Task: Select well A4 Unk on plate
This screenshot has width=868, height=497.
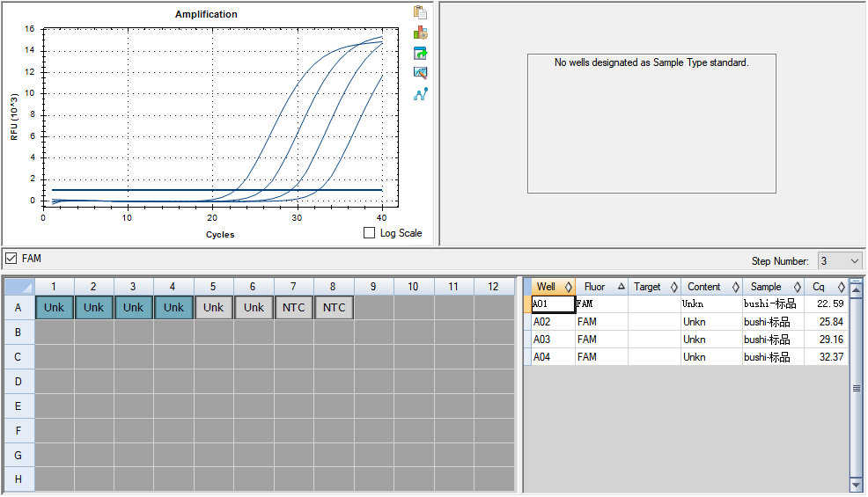Action: pos(173,307)
